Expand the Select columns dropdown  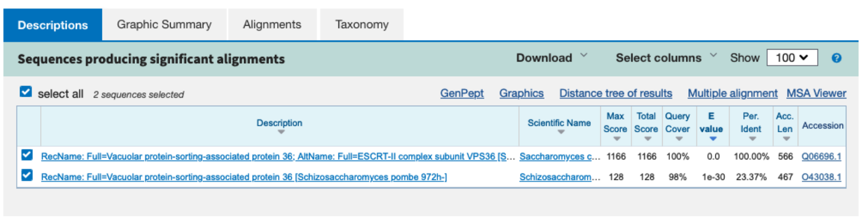(x=667, y=58)
